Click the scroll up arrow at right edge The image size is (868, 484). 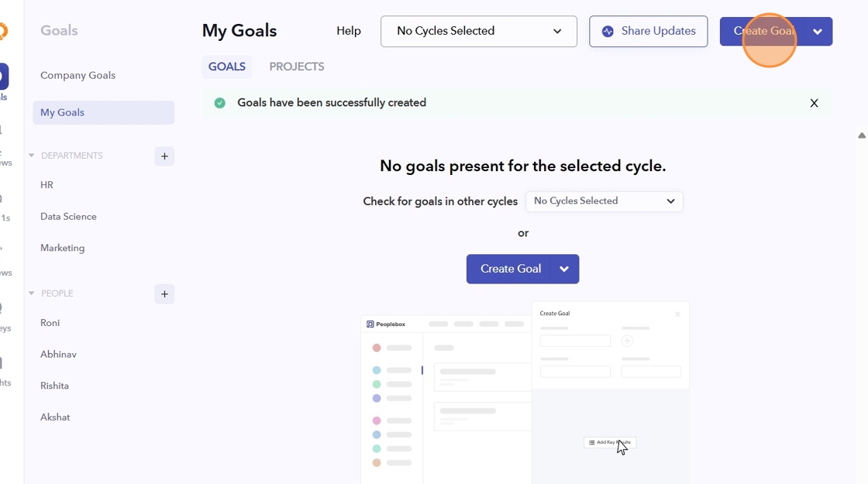[x=862, y=136]
